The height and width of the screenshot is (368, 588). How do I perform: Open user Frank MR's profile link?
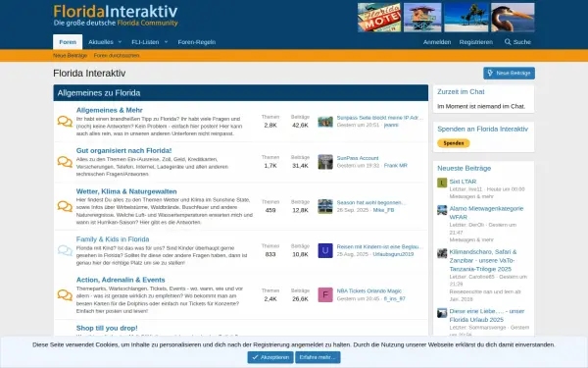[396, 166]
